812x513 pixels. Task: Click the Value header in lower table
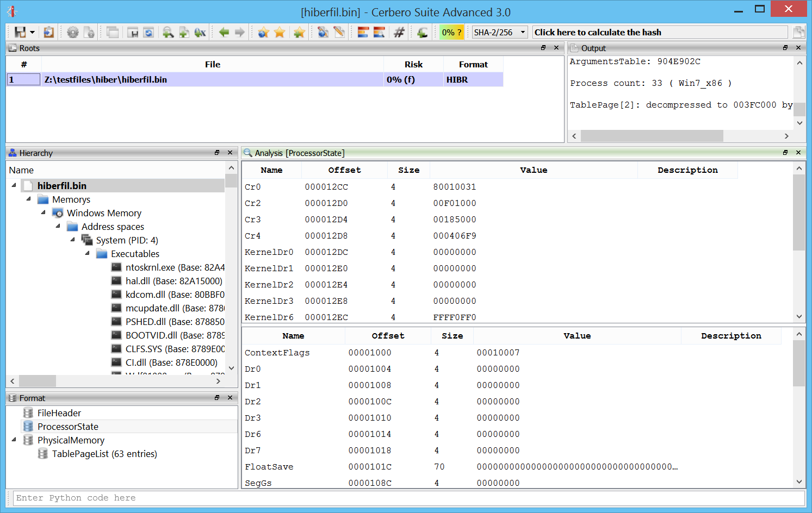coord(577,336)
